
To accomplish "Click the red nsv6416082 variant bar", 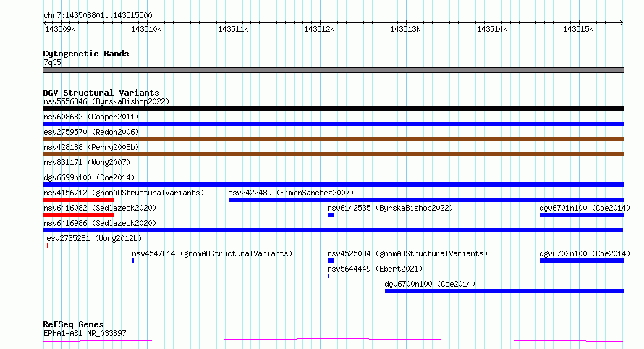I will (x=78, y=215).
